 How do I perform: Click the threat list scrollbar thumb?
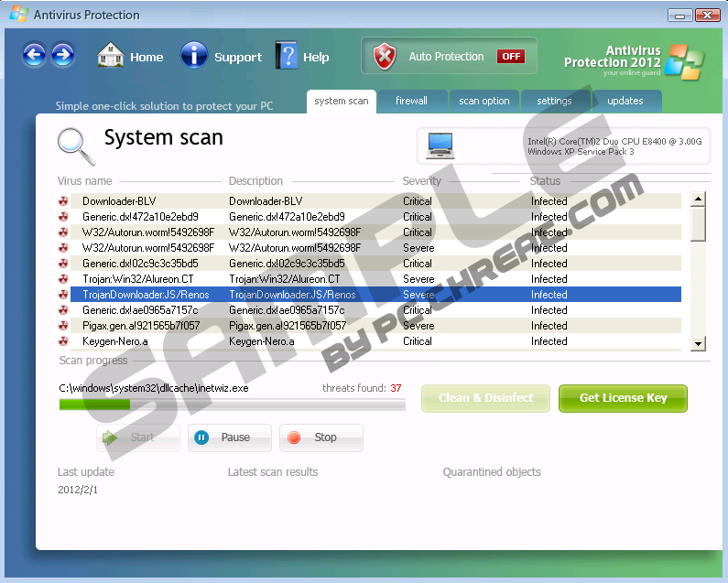[698, 224]
